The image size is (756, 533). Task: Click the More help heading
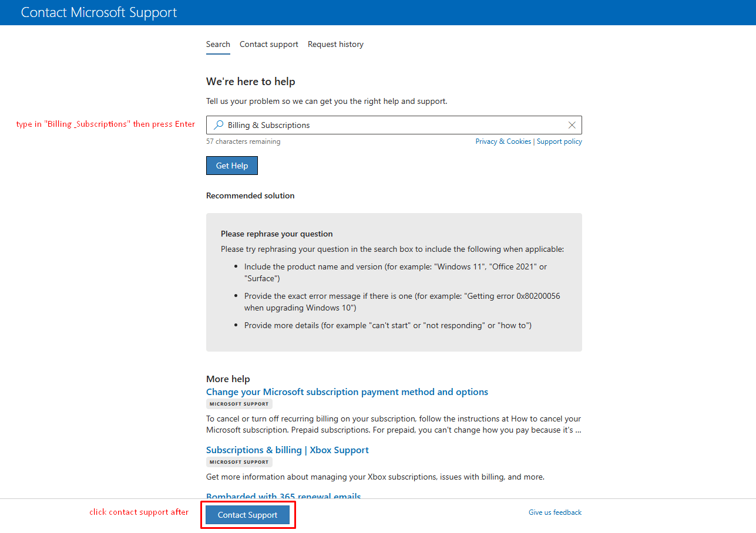[x=228, y=379]
